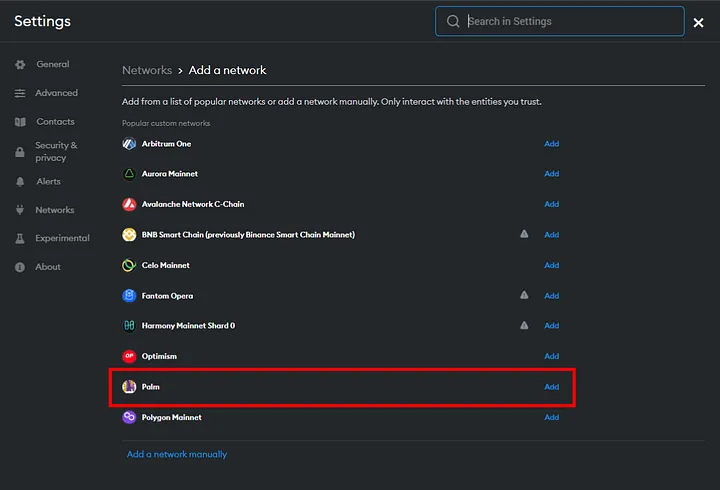Click the Arbitrum One network logo icon
Image resolution: width=720 pixels, height=490 pixels.
click(x=129, y=144)
